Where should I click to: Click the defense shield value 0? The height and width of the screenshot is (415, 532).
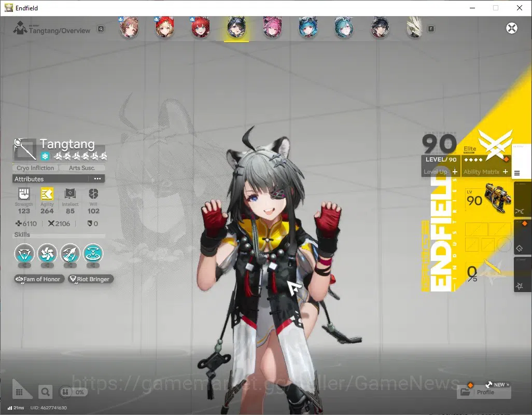pos(93,224)
